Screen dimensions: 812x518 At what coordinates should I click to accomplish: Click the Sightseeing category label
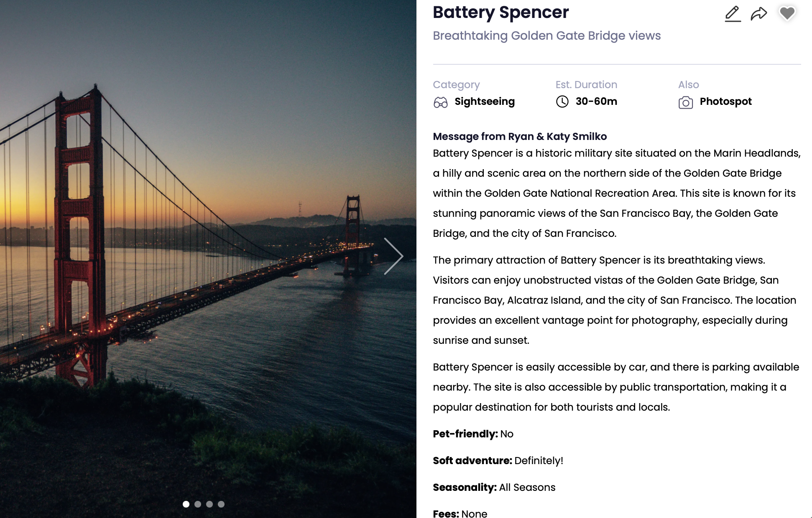tap(485, 102)
